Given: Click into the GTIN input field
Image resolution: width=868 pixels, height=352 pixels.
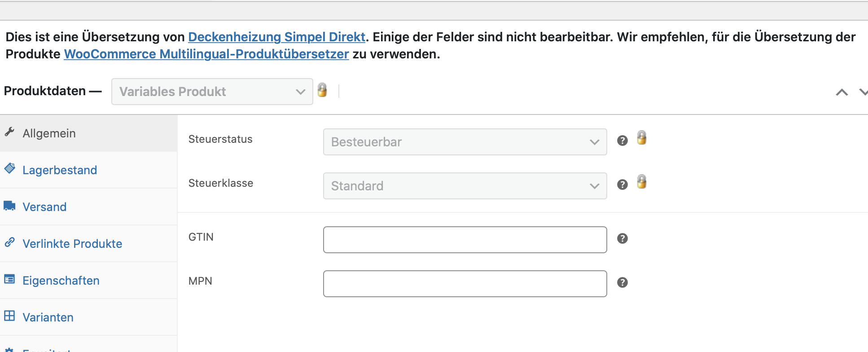Looking at the screenshot, I should pos(465,240).
